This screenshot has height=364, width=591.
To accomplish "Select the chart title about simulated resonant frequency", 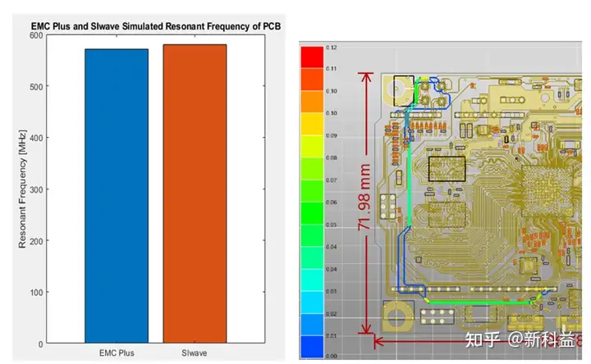I will (156, 26).
